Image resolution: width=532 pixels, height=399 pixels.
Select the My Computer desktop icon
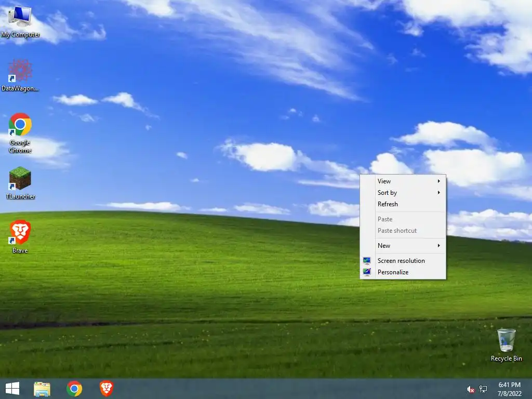(x=20, y=22)
